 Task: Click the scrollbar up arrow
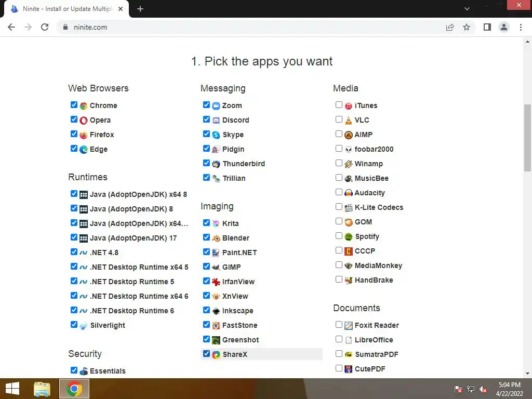(527, 42)
